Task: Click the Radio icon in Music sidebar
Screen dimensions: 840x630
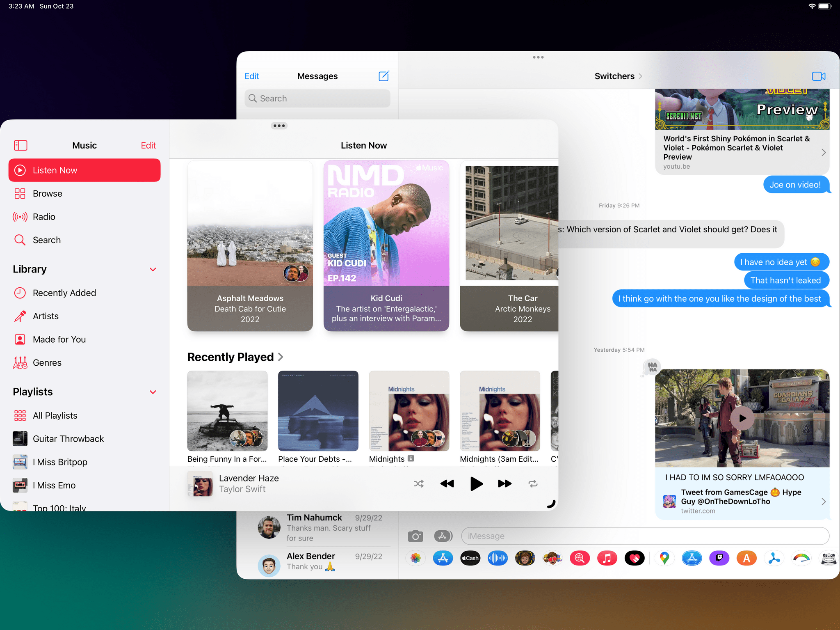Action: pyautogui.click(x=19, y=216)
